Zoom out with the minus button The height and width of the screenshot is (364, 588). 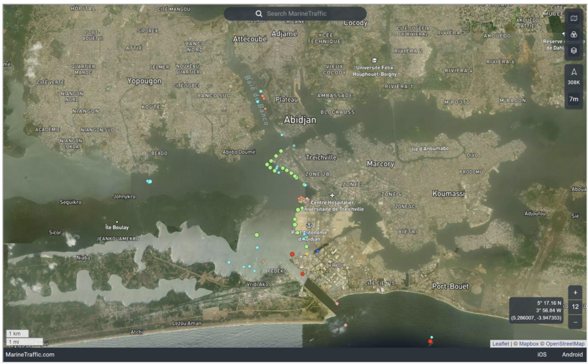tap(575, 322)
